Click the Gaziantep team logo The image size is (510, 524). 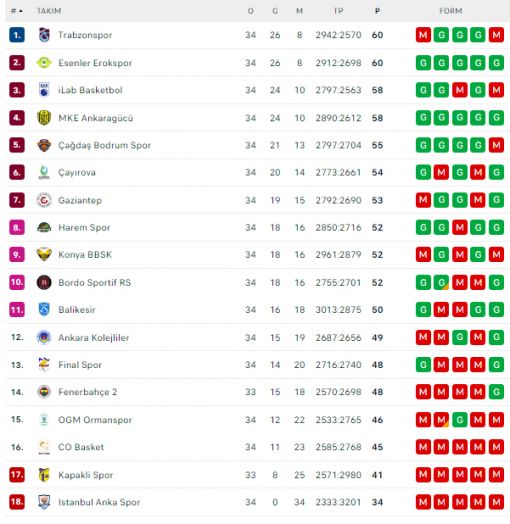pos(44,200)
